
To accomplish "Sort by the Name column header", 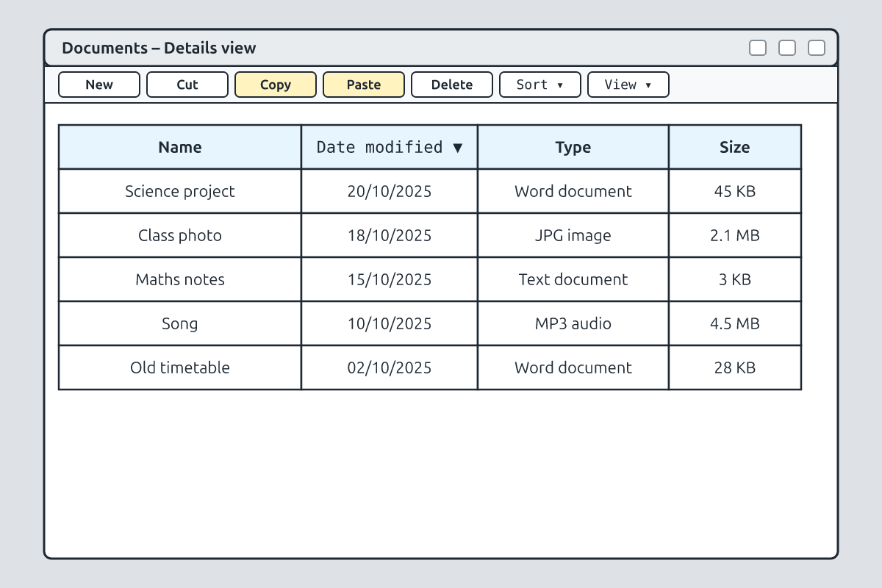I will click(x=180, y=147).
